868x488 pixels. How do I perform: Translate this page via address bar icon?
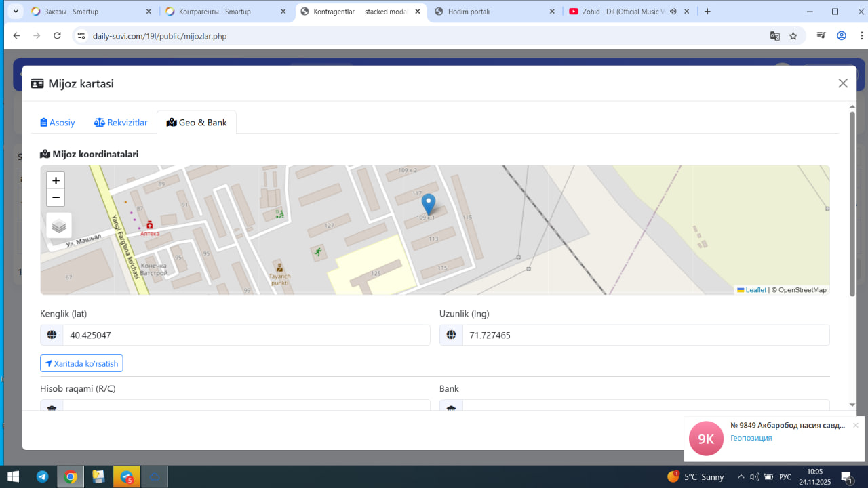774,36
